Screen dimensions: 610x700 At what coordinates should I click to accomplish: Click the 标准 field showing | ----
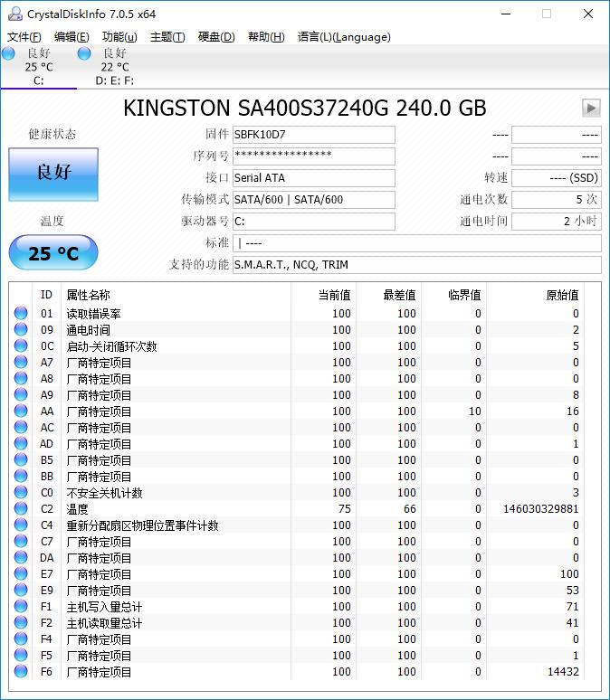417,243
